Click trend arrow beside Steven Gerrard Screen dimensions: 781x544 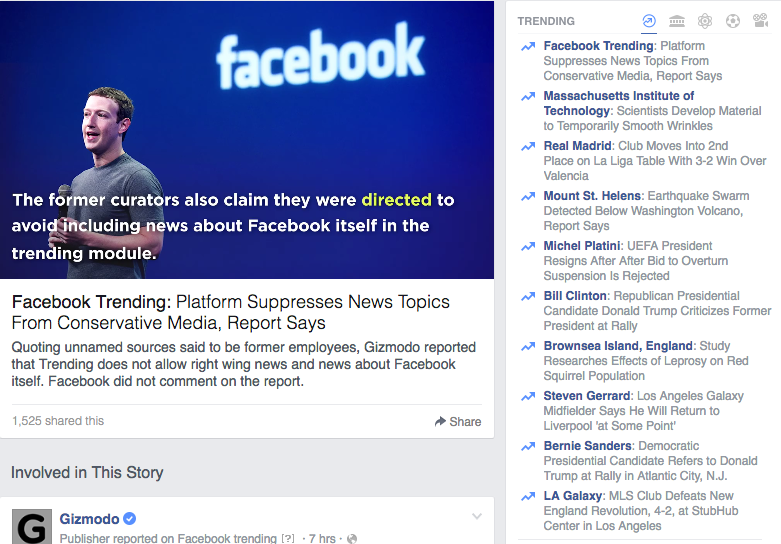coord(528,396)
